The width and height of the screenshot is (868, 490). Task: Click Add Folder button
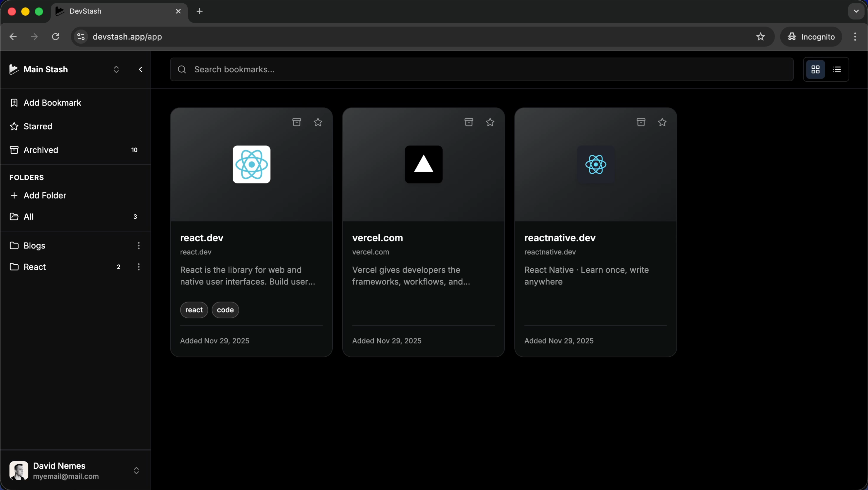[44, 195]
